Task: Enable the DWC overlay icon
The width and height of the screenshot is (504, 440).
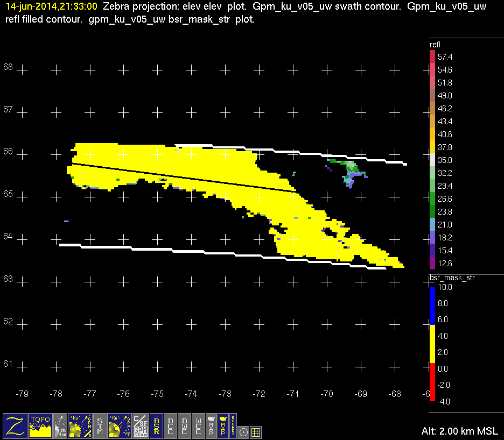Action: [185, 425]
